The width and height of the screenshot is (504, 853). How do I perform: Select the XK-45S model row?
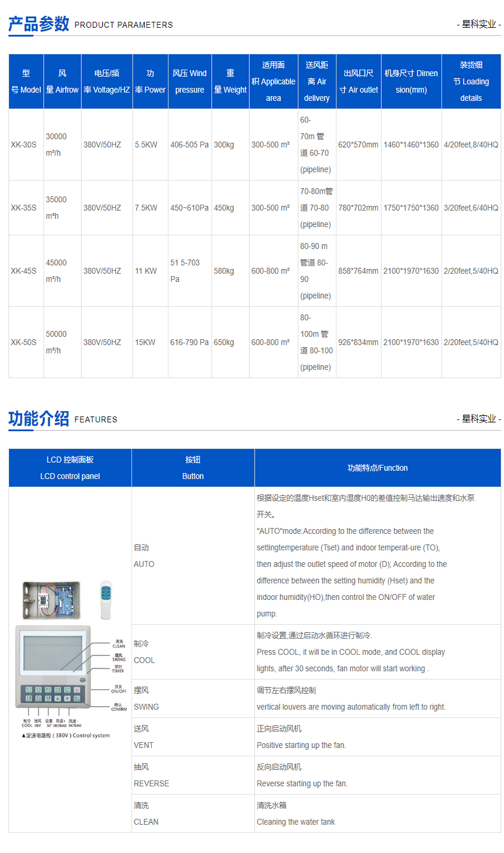pyautogui.click(x=25, y=270)
